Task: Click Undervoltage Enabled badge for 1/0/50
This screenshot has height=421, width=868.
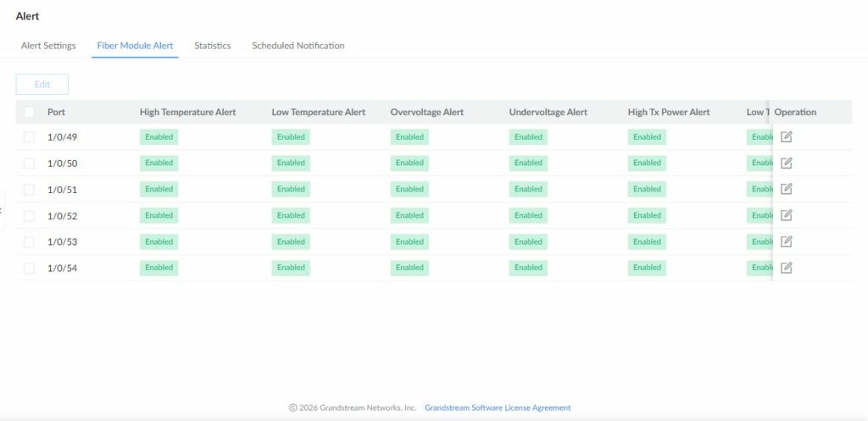Action: point(528,163)
